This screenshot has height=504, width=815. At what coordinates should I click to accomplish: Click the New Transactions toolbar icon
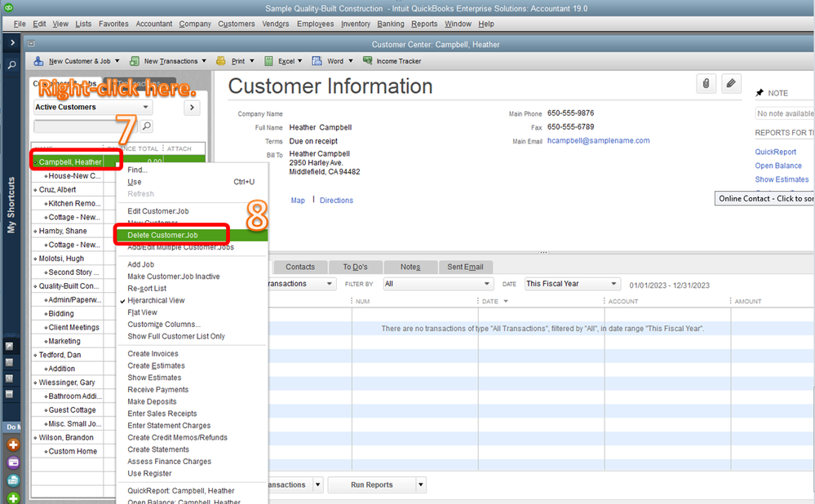click(x=134, y=61)
